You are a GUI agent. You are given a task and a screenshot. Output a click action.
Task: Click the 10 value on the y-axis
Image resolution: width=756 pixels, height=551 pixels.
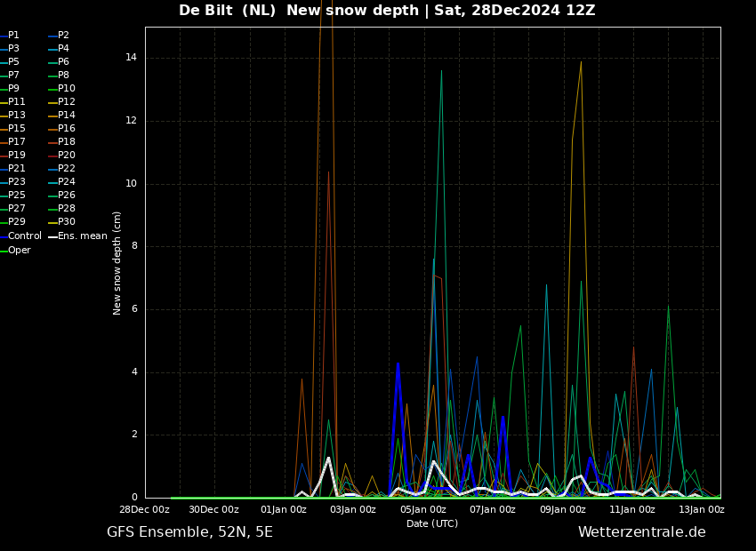point(131,184)
